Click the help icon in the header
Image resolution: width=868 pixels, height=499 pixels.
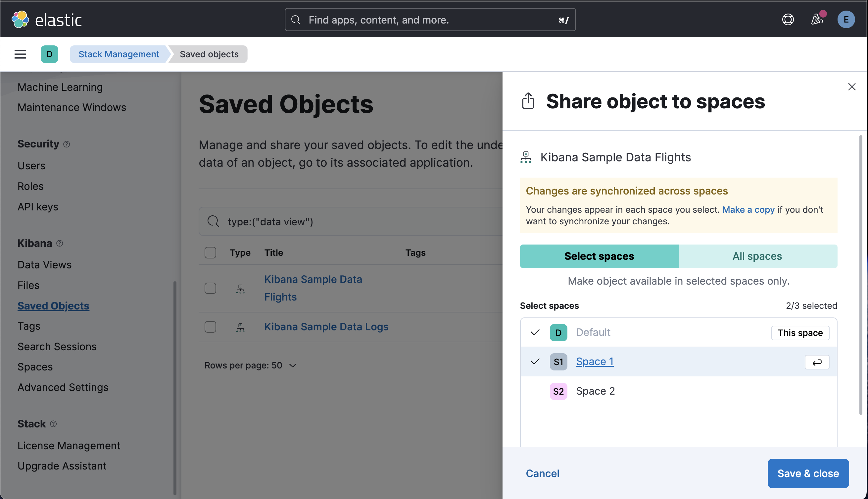pyautogui.click(x=788, y=20)
